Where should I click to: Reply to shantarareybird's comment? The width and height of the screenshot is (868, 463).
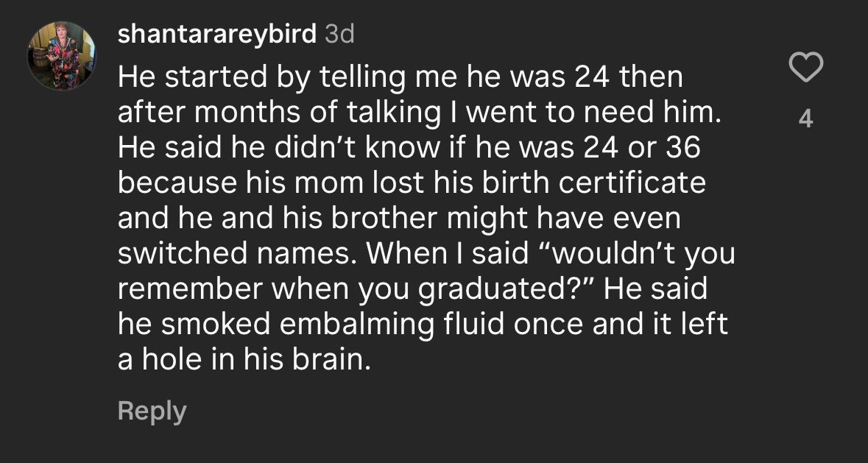coord(152,411)
